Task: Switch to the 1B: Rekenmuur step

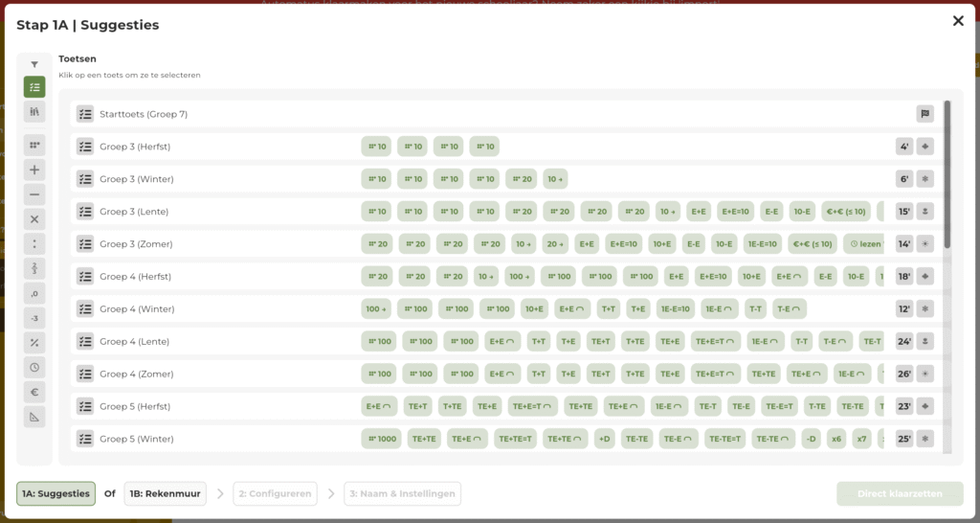Action: [x=165, y=493]
